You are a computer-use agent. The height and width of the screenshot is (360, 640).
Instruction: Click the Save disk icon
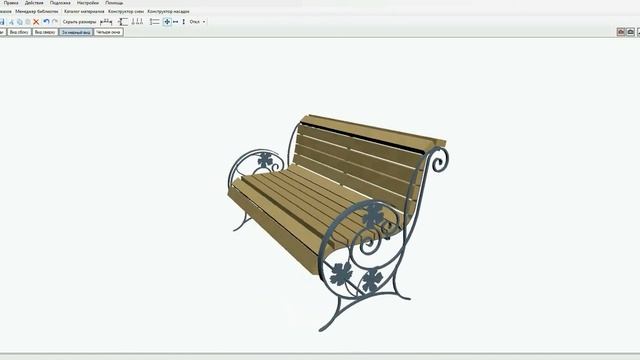[x=2, y=22]
